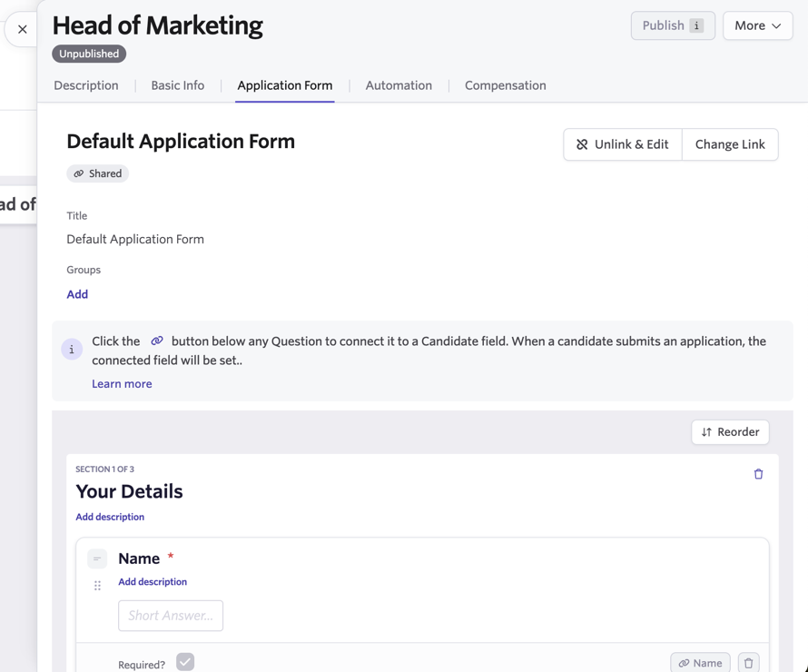Click the Your Details section heading
This screenshot has height=672, width=808.
pos(129,491)
